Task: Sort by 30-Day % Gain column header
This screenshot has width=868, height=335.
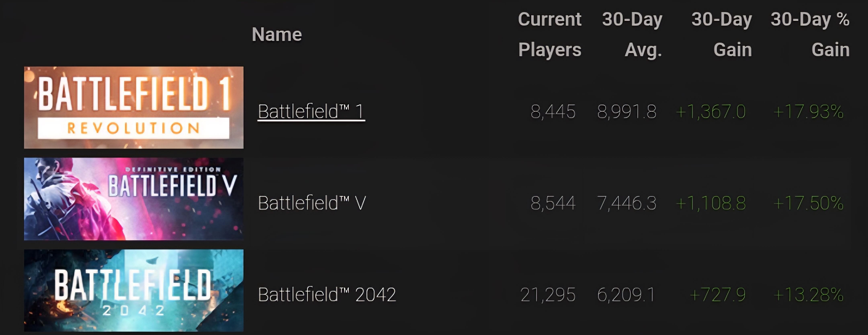Action: tap(810, 34)
